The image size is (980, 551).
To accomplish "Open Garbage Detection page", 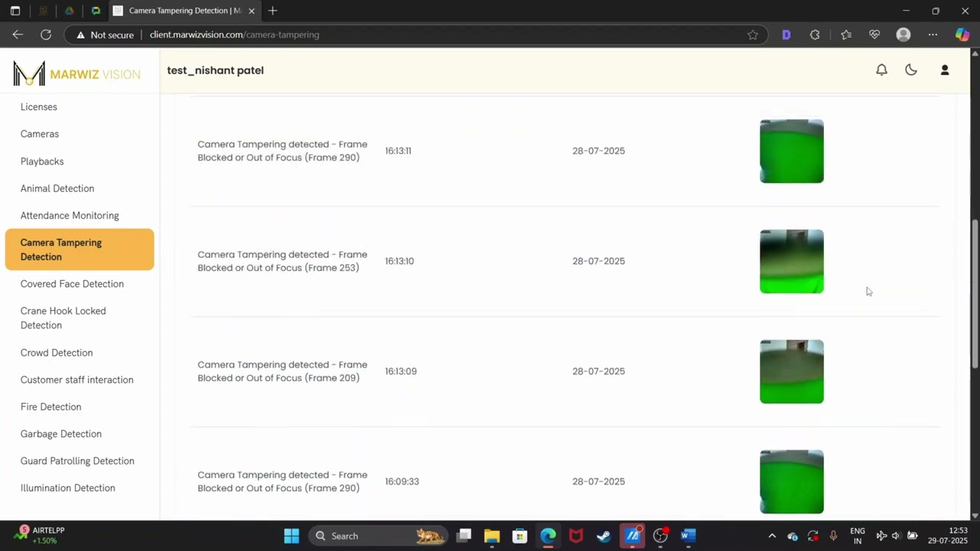I will pos(60,434).
